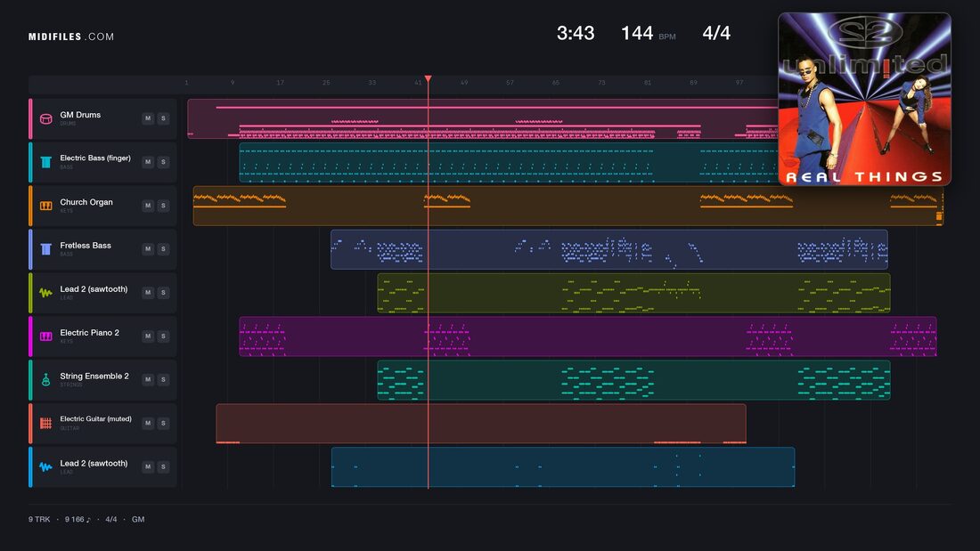Click bar 49 on the timeline ruler
The image size is (980, 551).
464,83
